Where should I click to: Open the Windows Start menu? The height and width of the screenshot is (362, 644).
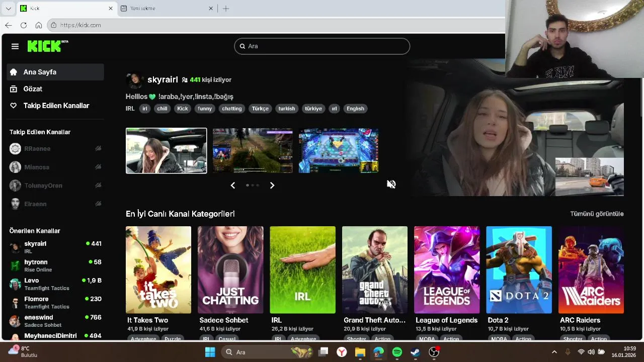click(x=210, y=352)
